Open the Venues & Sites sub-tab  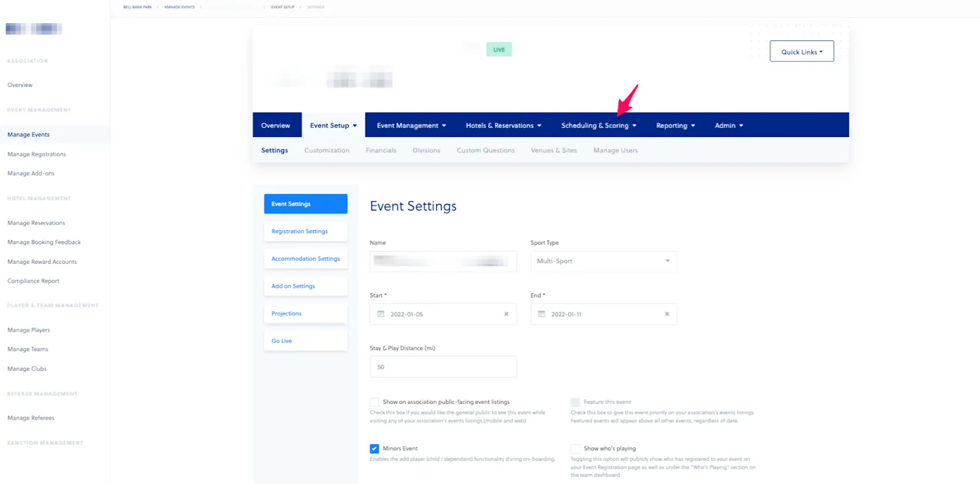pyautogui.click(x=554, y=151)
